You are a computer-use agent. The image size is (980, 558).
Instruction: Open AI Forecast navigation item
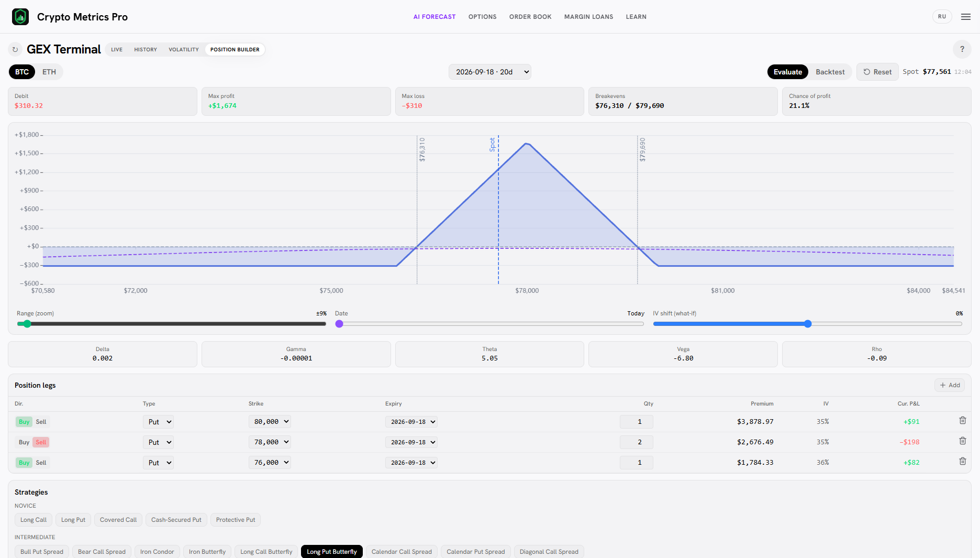tap(435, 17)
